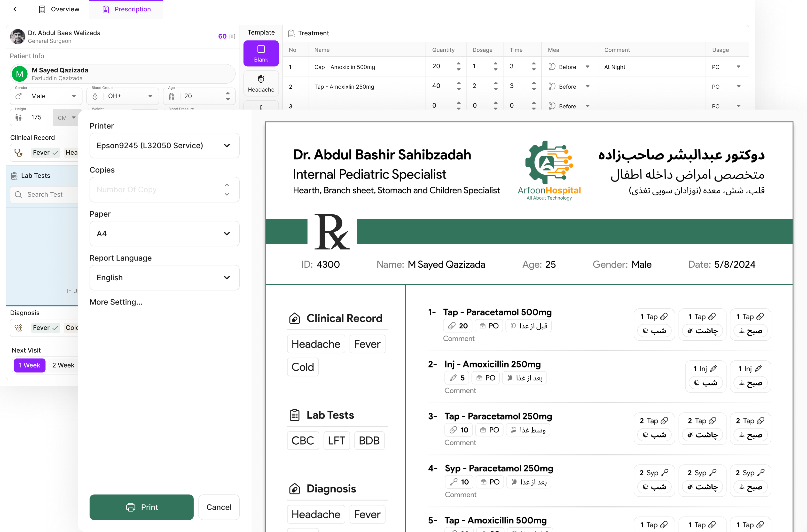807x532 pixels.
Task: Choose the Headache template icon
Action: tap(261, 79)
